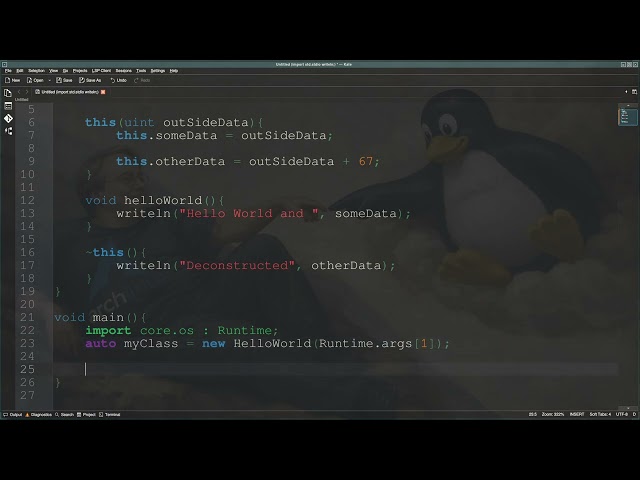Viewport: 640px width, 480px height.
Task: Open the Soft Tabs indentation dropdown
Action: click(x=600, y=414)
